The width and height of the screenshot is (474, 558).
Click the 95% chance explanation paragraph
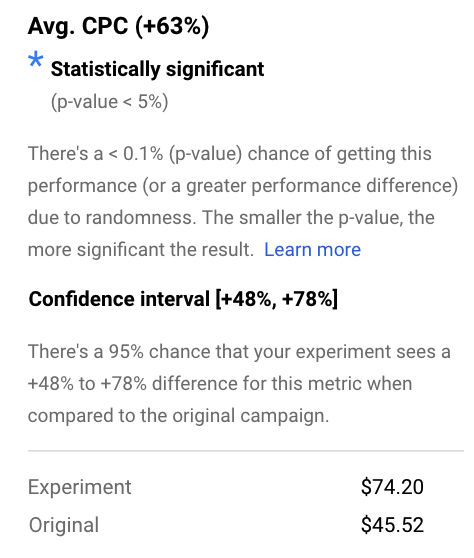click(x=239, y=384)
